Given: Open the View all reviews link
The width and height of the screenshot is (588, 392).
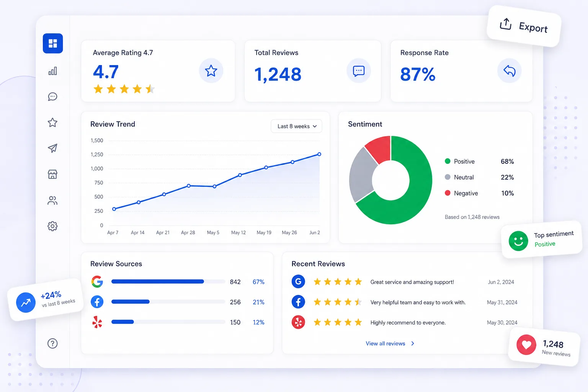Looking at the screenshot, I should [x=385, y=343].
